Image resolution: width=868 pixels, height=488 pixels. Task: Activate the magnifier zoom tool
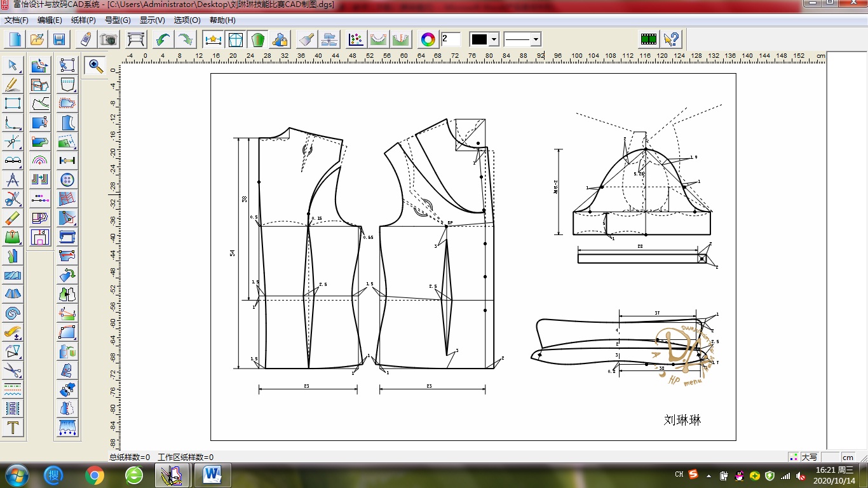click(x=95, y=65)
